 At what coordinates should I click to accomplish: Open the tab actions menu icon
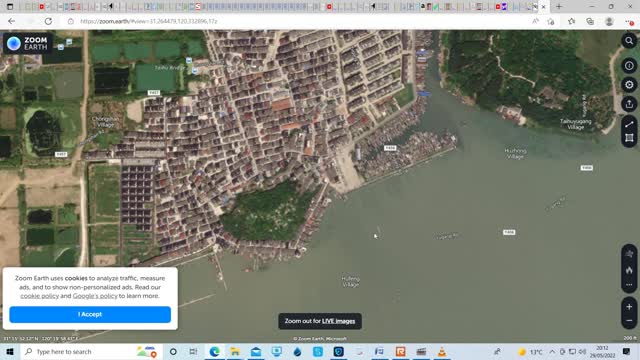pos(10,7)
